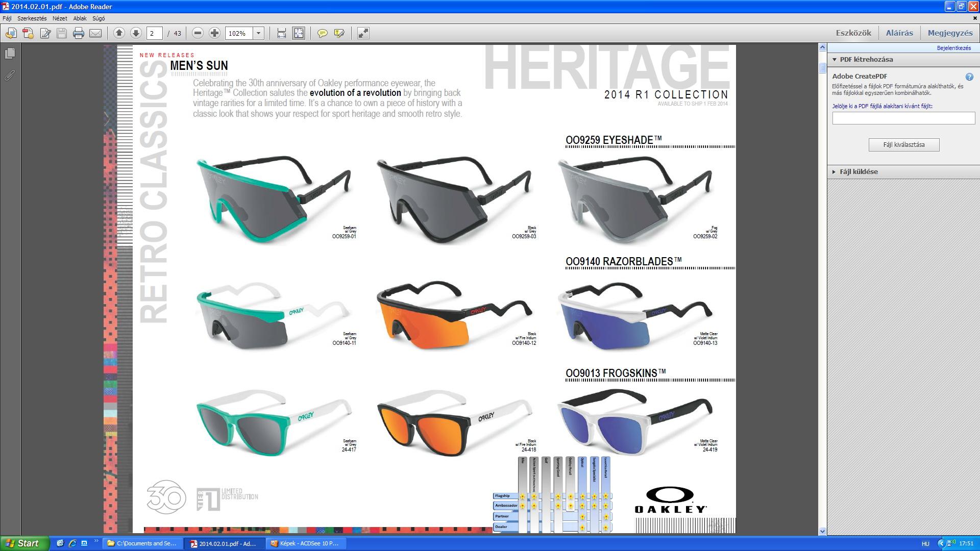Screen dimensions: 980x551
Task: Open the zoom percentage dropdown
Action: click(258, 33)
